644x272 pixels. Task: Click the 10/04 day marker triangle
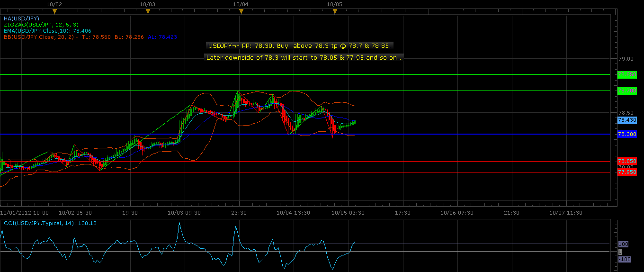tap(241, 10)
